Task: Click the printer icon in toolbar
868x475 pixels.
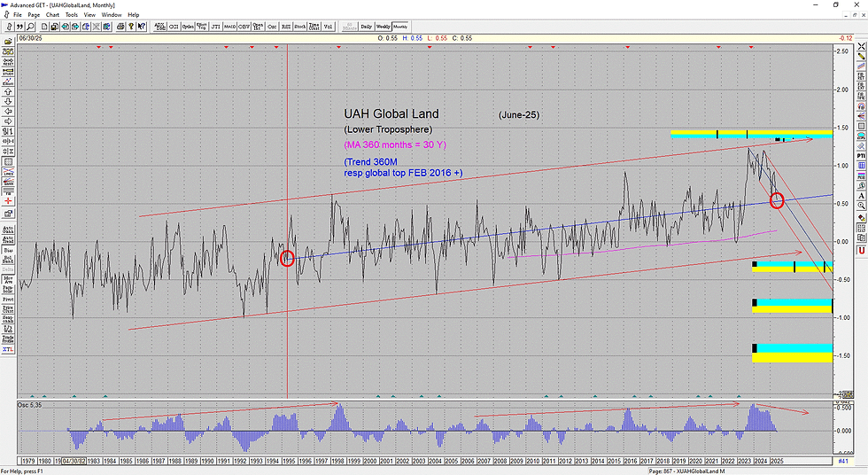Action: pyautogui.click(x=120, y=27)
